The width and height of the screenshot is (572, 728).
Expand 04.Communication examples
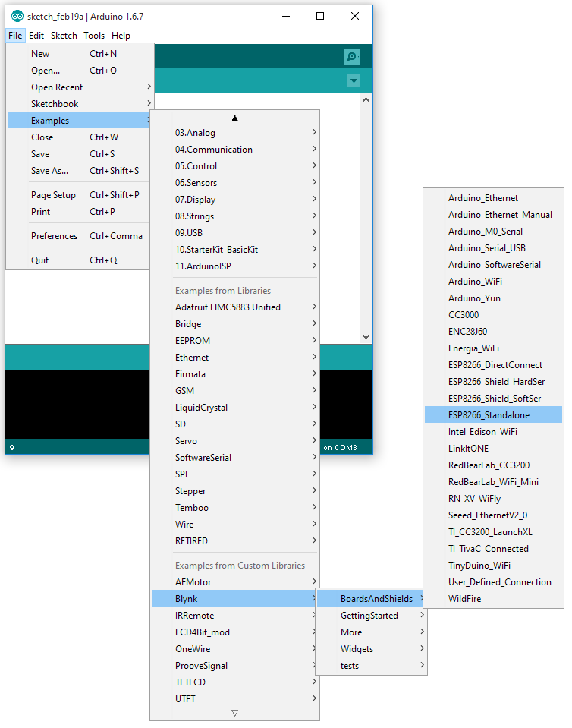coord(234,150)
